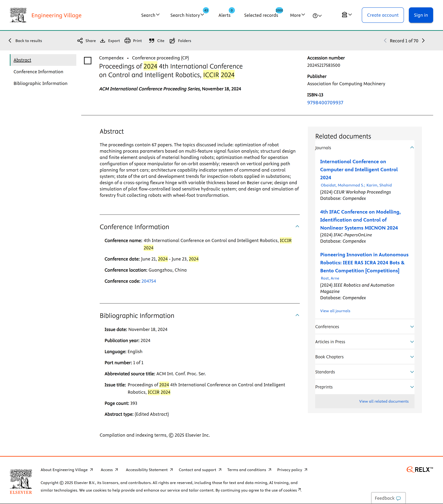Open Terms and conditions footer link
Screen dimensions: 443x504
coord(249,470)
